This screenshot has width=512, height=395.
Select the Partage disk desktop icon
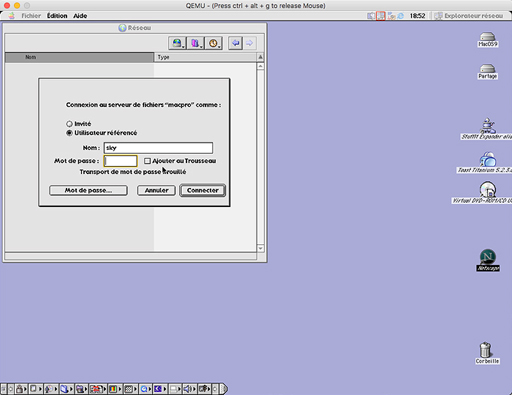click(x=488, y=72)
